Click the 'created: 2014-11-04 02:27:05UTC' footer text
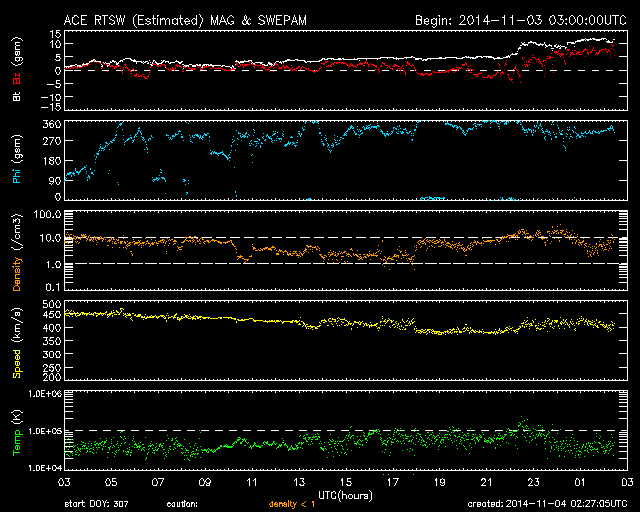Image resolution: width=640 pixels, height=512 pixels. [x=547, y=504]
